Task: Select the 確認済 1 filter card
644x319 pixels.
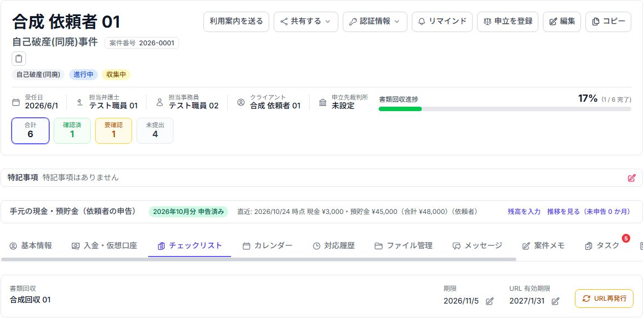Action: click(72, 130)
